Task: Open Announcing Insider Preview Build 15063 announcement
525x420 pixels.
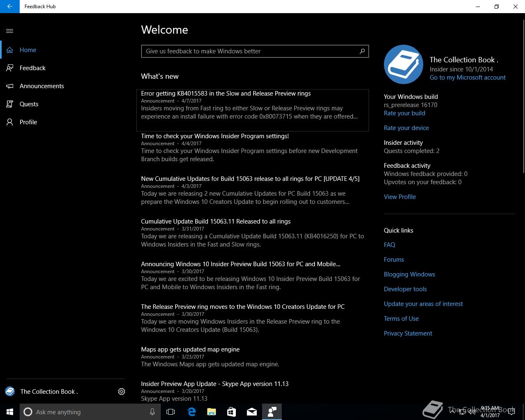Action: [253, 276]
